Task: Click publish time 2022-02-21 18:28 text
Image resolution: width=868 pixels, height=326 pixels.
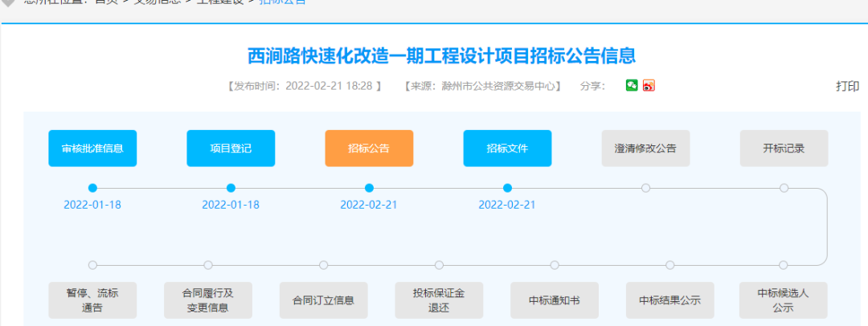Action: 329,87
